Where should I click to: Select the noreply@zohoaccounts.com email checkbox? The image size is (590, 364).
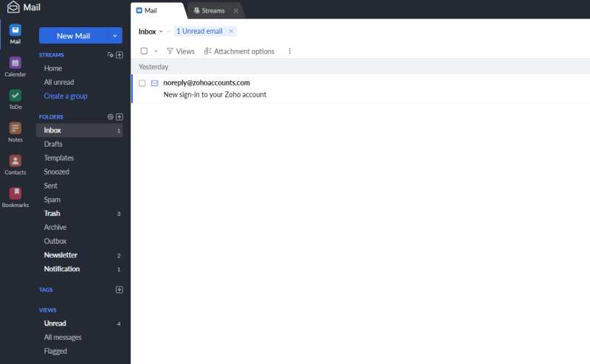142,83
